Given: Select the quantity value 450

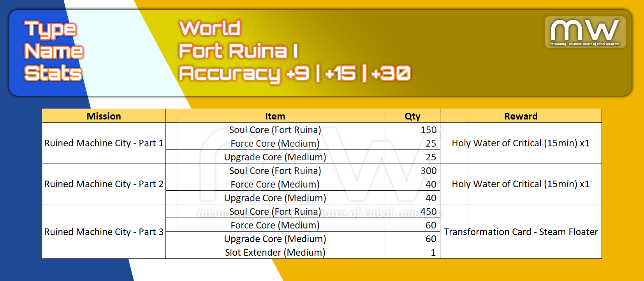Looking at the screenshot, I should pos(428,212).
